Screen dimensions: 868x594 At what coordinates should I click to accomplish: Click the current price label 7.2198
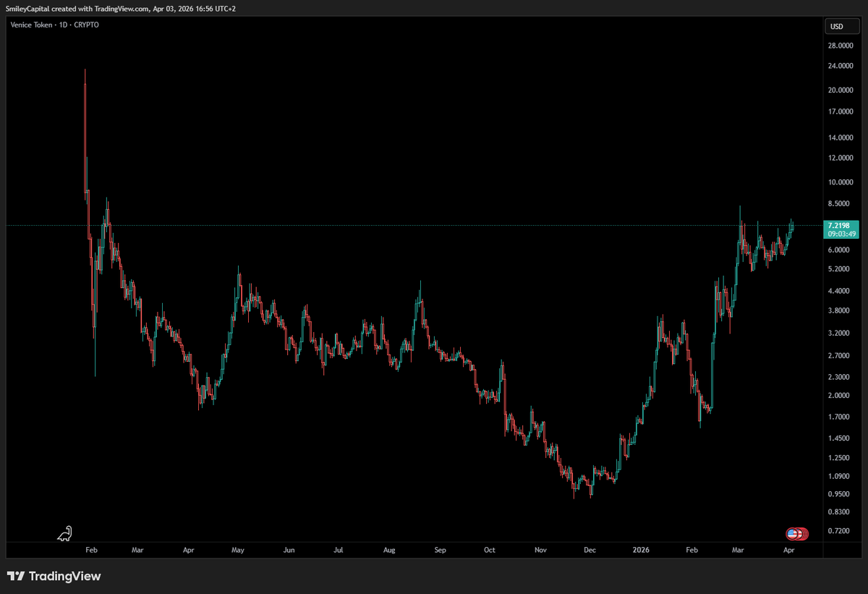[x=838, y=226]
